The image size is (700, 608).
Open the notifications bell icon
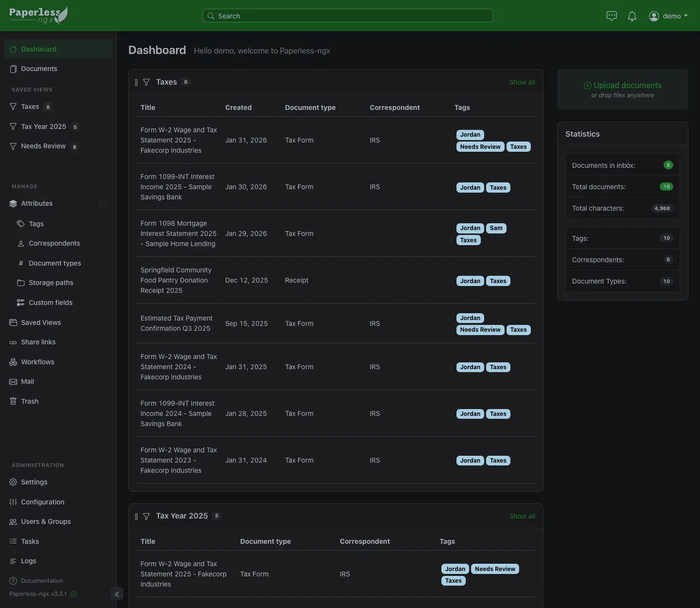click(x=632, y=16)
